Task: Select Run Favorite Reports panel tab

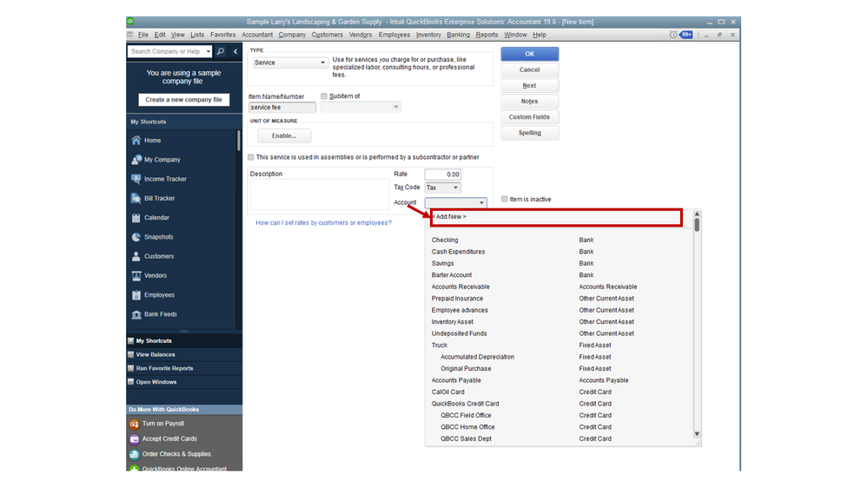Action: point(184,368)
